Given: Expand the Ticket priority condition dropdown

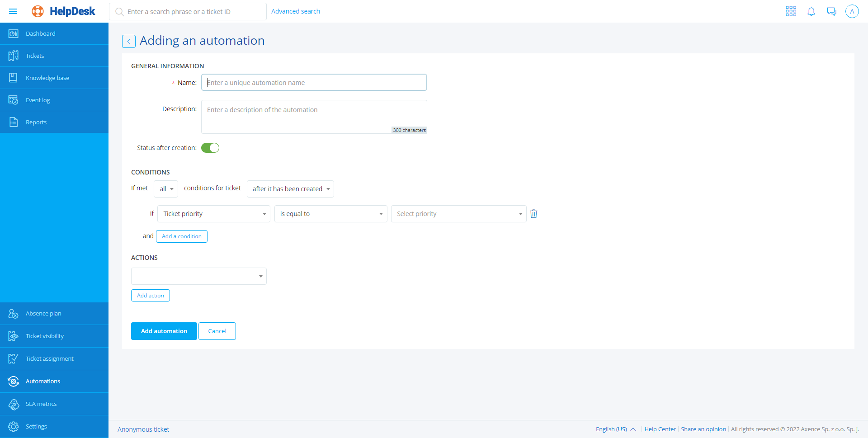Looking at the screenshot, I should pyautogui.click(x=213, y=214).
